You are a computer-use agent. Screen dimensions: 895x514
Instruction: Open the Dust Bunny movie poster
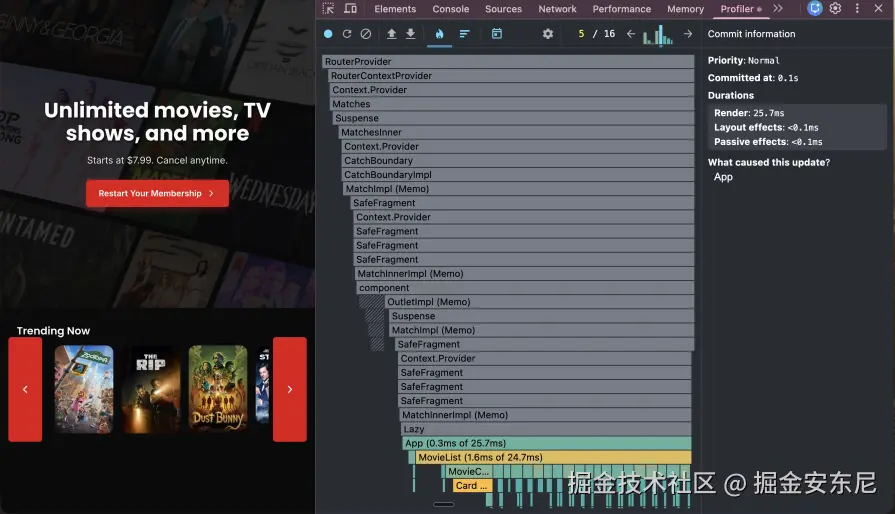218,389
